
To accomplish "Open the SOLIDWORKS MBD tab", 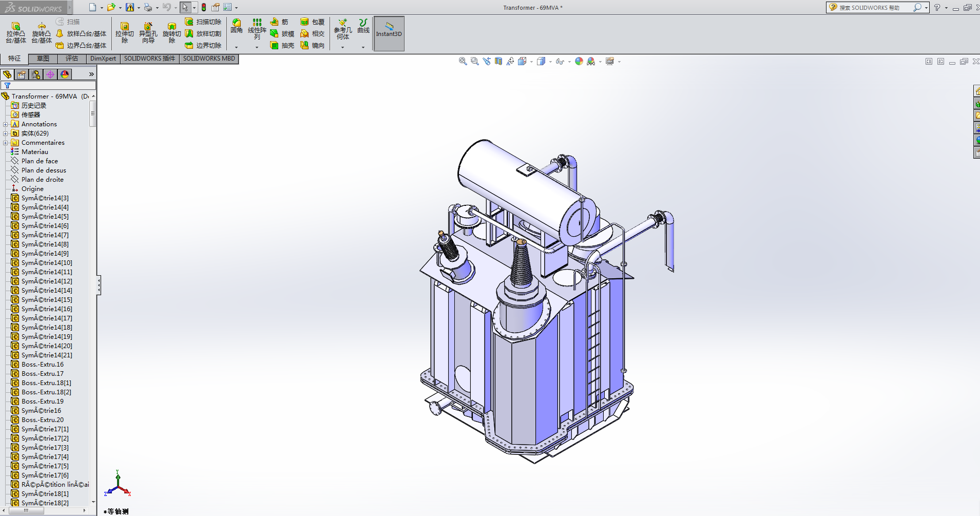I will point(209,59).
